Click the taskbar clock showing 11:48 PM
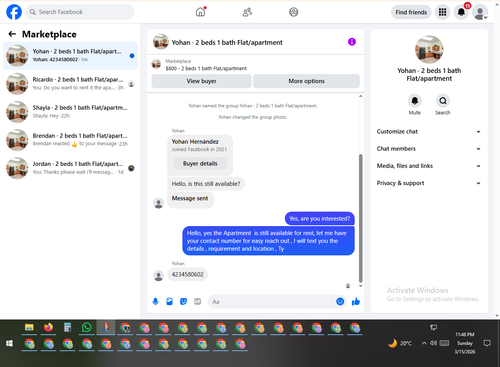Viewport: 500px width, 367px height. coord(465,343)
